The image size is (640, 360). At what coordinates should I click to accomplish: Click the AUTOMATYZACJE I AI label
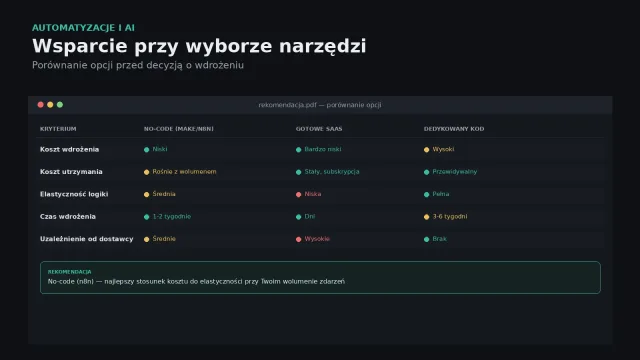[x=83, y=28]
